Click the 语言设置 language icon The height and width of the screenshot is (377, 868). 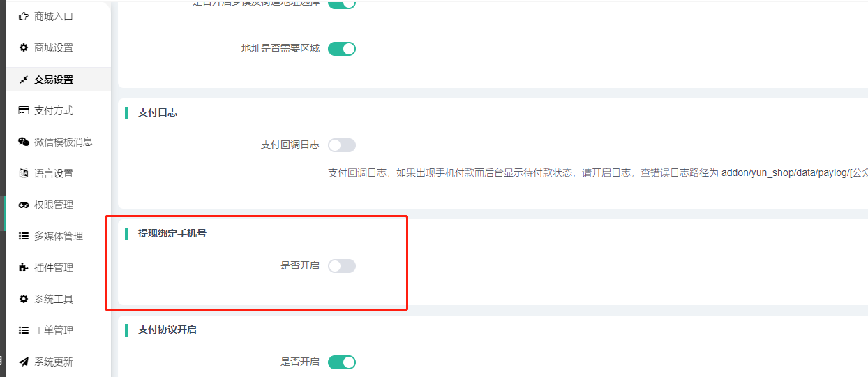point(24,173)
